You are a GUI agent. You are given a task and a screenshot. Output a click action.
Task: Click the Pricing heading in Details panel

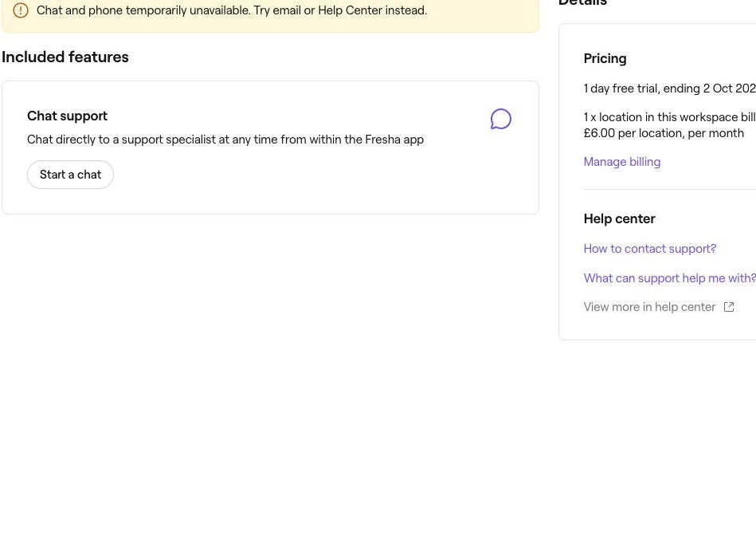(605, 58)
